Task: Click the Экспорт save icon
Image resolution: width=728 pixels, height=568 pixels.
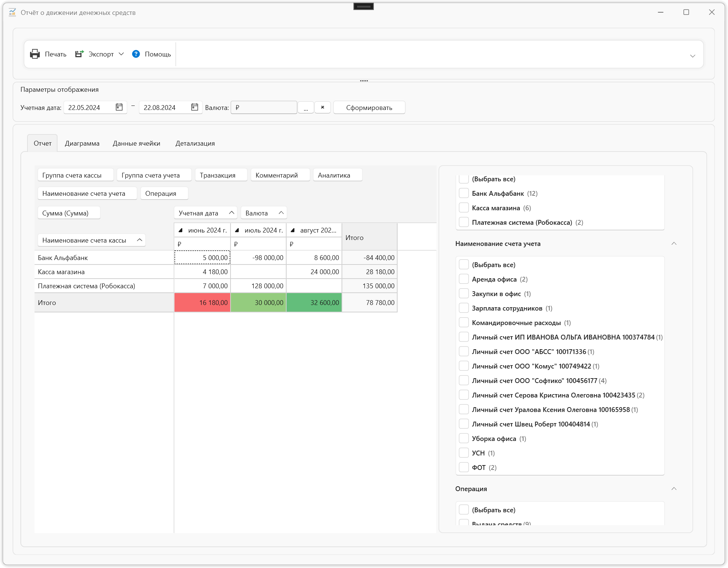Action: point(79,54)
